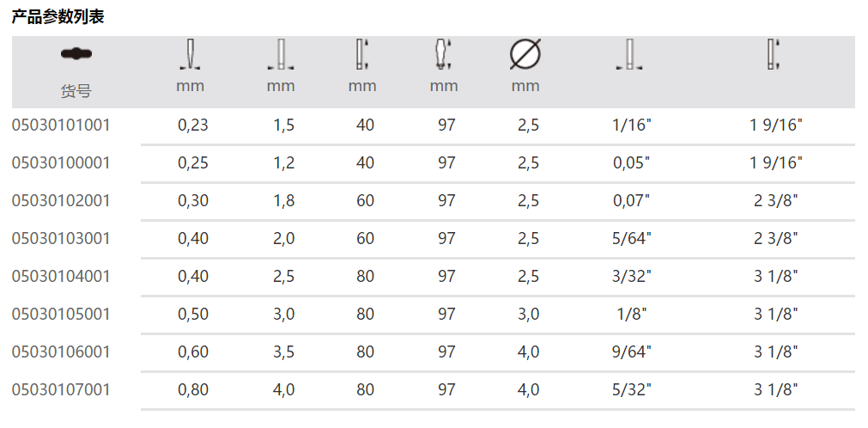
Task: Open item number 05030105001
Action: (61, 315)
